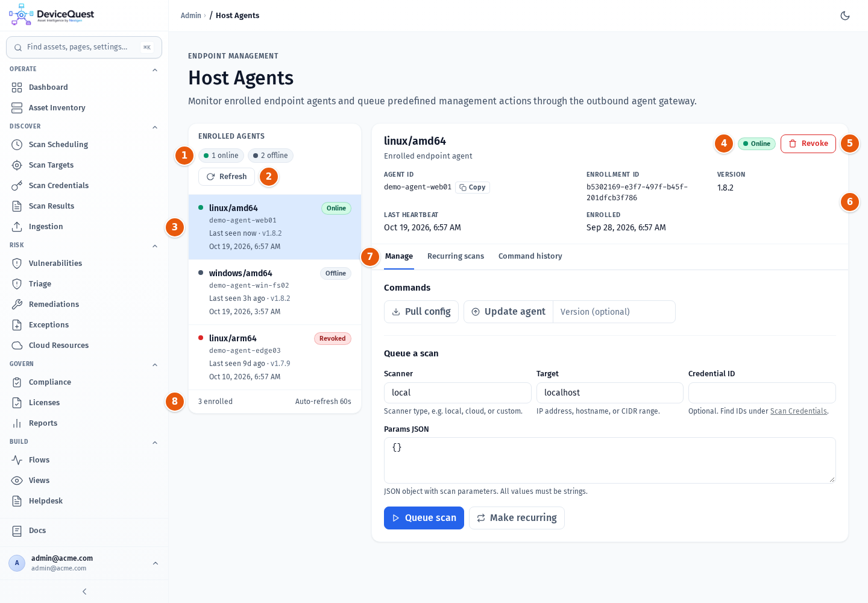Open Scan Credentials key icon
The height and width of the screenshot is (603, 868).
pos(17,186)
